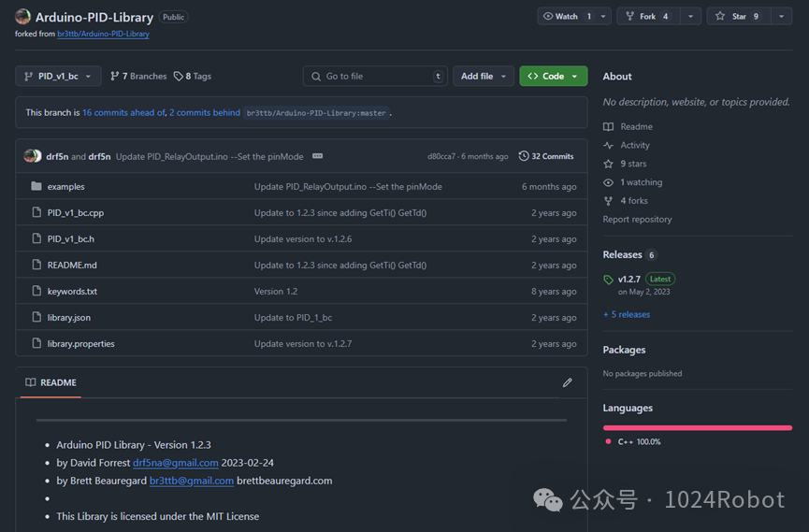
Task: Open the 'Version 1.2' commit message
Action: click(276, 292)
